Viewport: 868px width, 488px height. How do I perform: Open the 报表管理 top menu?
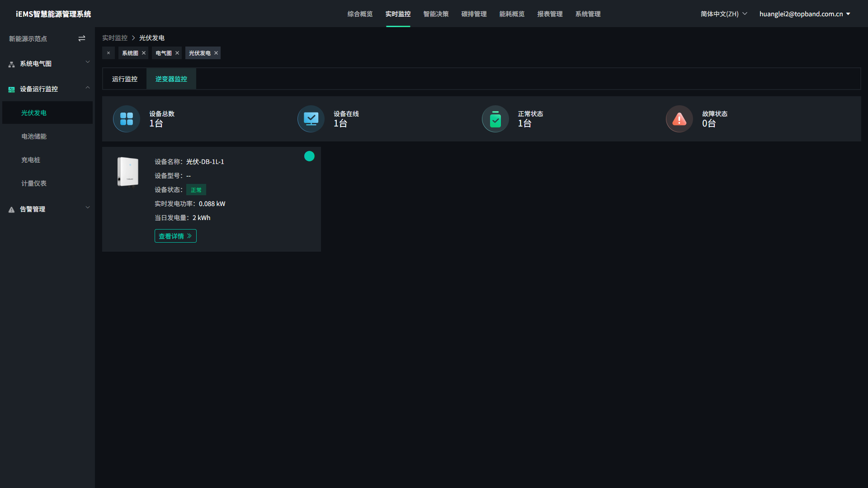(x=550, y=14)
